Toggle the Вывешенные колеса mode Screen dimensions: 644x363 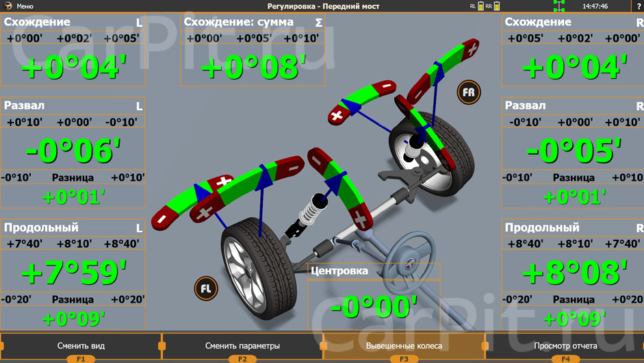(404, 346)
